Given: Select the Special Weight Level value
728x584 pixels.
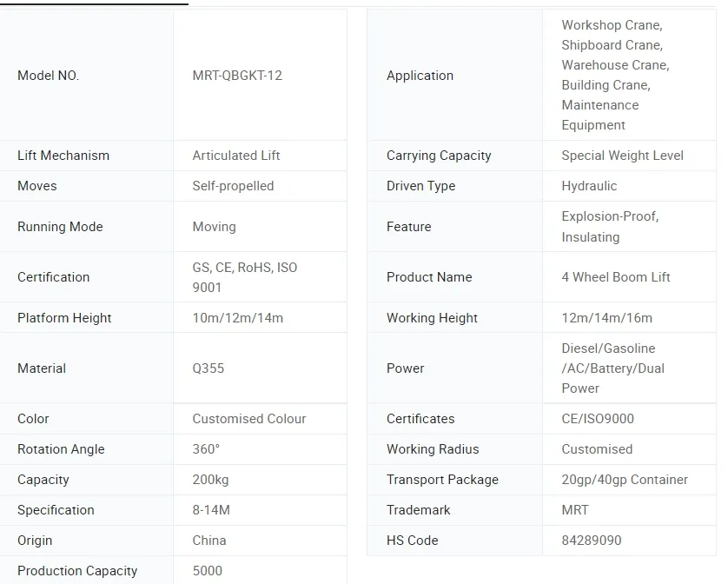Looking at the screenshot, I should (x=622, y=156).
